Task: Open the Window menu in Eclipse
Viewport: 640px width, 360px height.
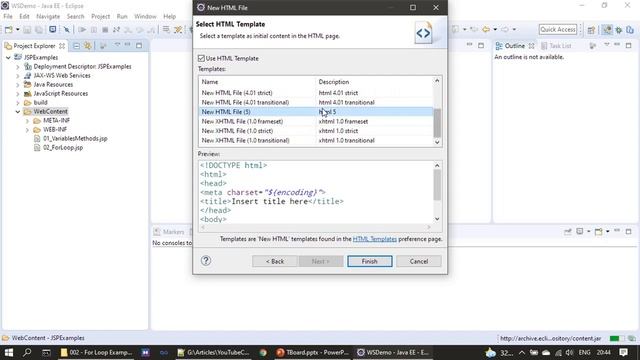Action: tap(145, 16)
